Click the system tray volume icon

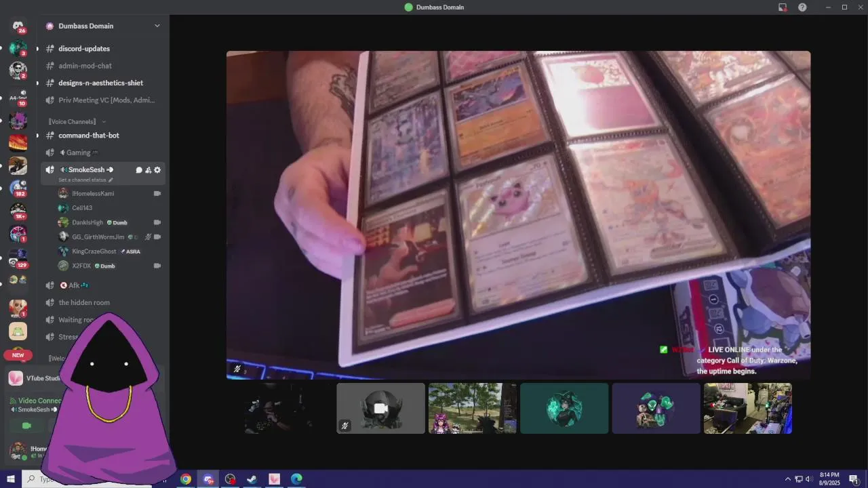click(808, 479)
